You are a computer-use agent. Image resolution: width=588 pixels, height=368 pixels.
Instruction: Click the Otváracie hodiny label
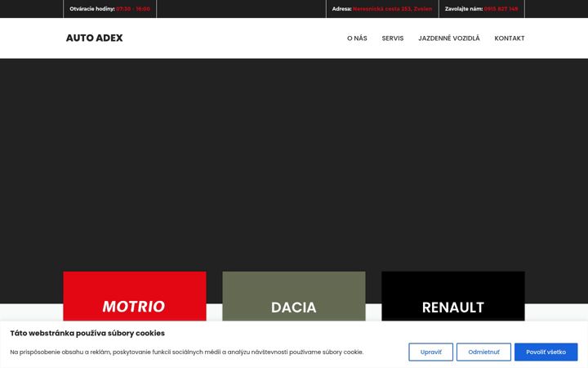tap(92, 9)
